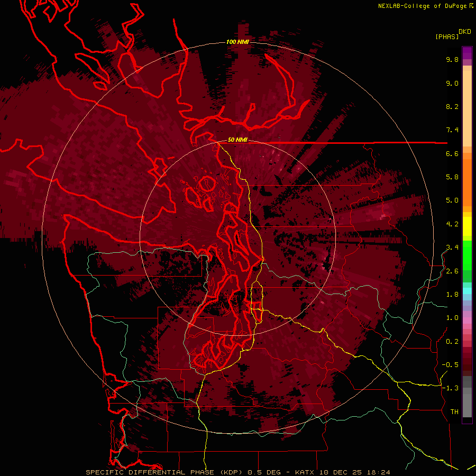The width and height of the screenshot is (476, 476).
Task: Click the pink band on the color bar
Action: (x=467, y=321)
